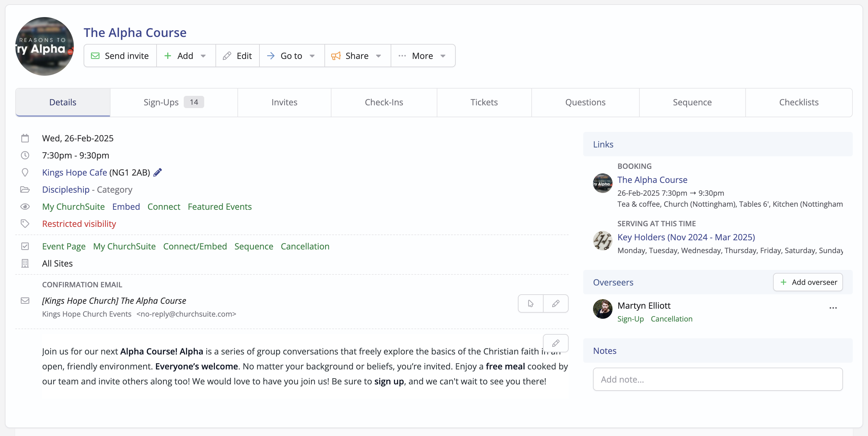The height and width of the screenshot is (436, 868).
Task: Click the Embed visibility label
Action: tap(126, 207)
